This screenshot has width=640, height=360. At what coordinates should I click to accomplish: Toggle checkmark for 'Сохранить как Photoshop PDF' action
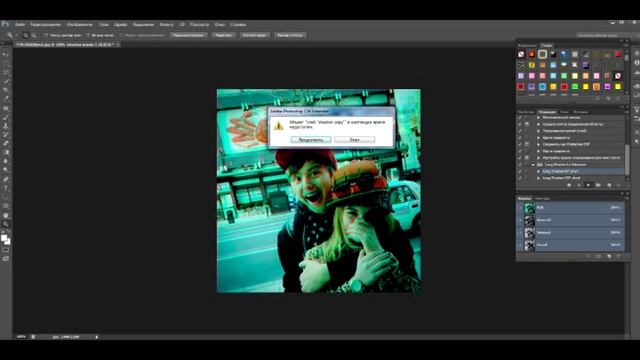pos(520,144)
